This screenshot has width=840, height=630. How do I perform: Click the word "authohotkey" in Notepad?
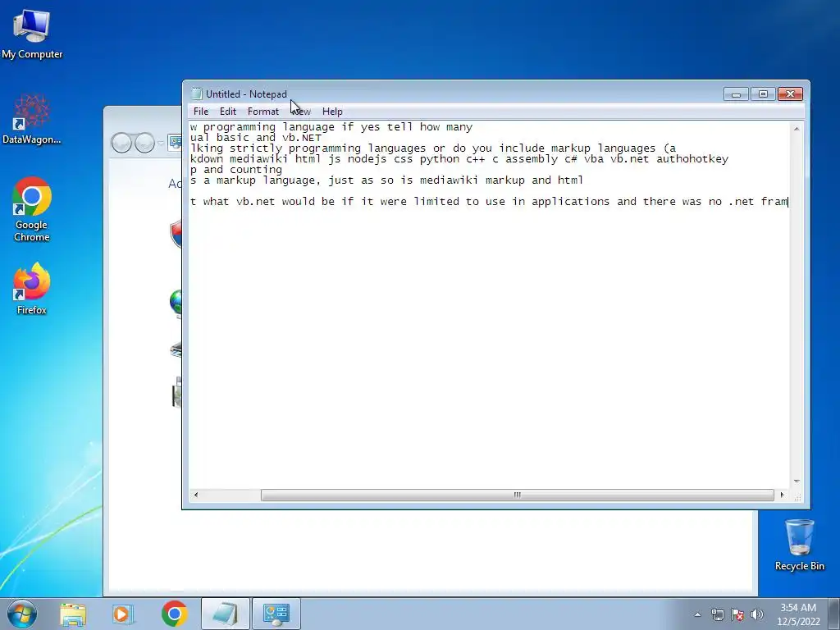pyautogui.click(x=692, y=159)
